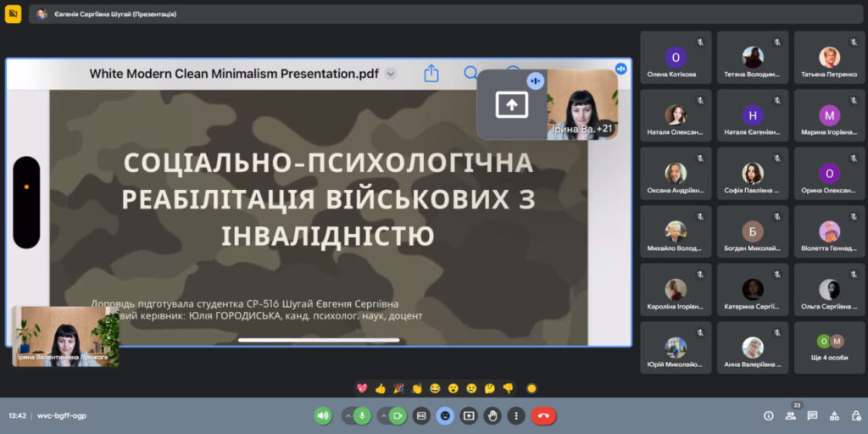Open the chat panel icon
Viewport: 868px width, 434px height.
pos(812,415)
